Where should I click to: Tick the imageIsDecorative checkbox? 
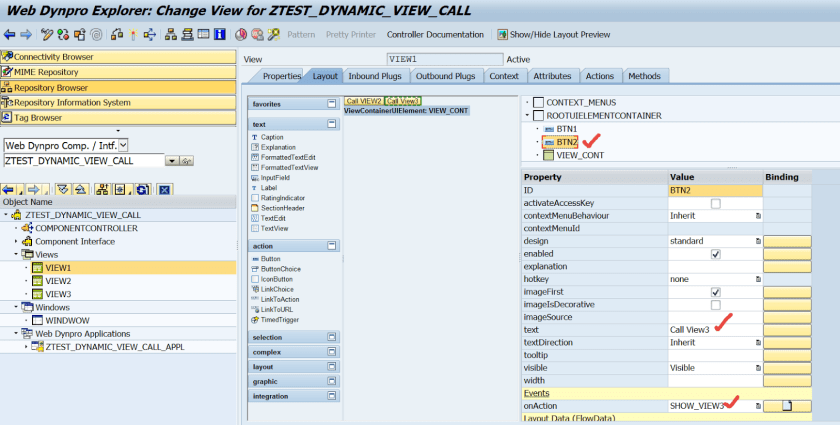715,305
